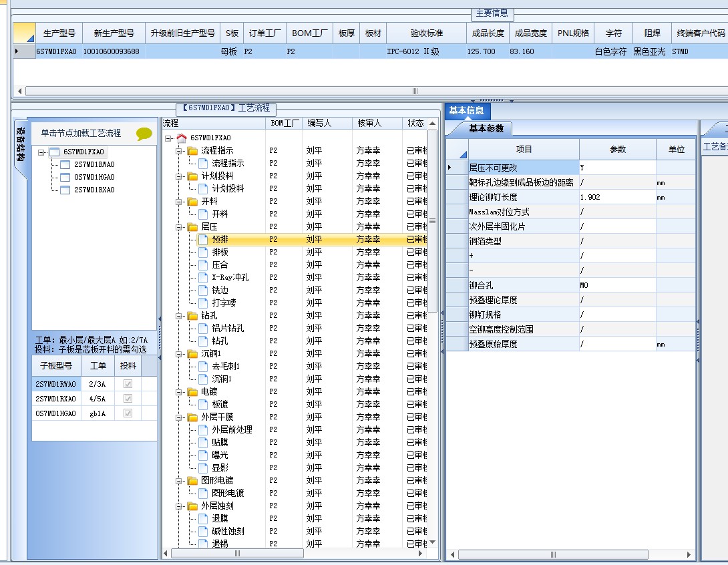Click the node icon for 0S7MD1HGA0 in the structure tree

[x=65, y=178]
